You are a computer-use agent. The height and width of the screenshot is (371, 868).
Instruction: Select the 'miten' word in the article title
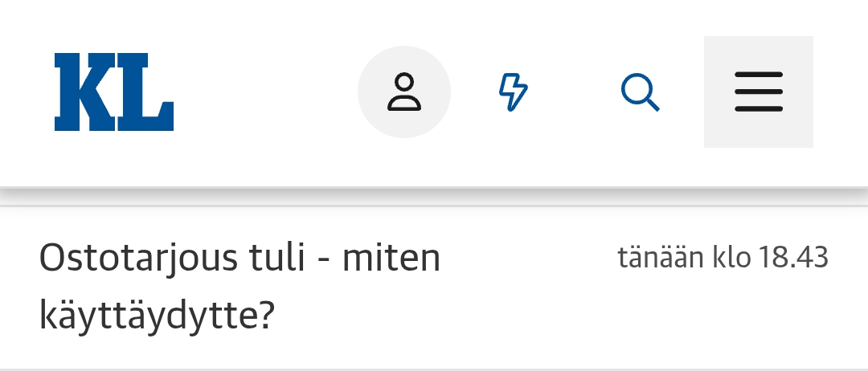(391, 259)
